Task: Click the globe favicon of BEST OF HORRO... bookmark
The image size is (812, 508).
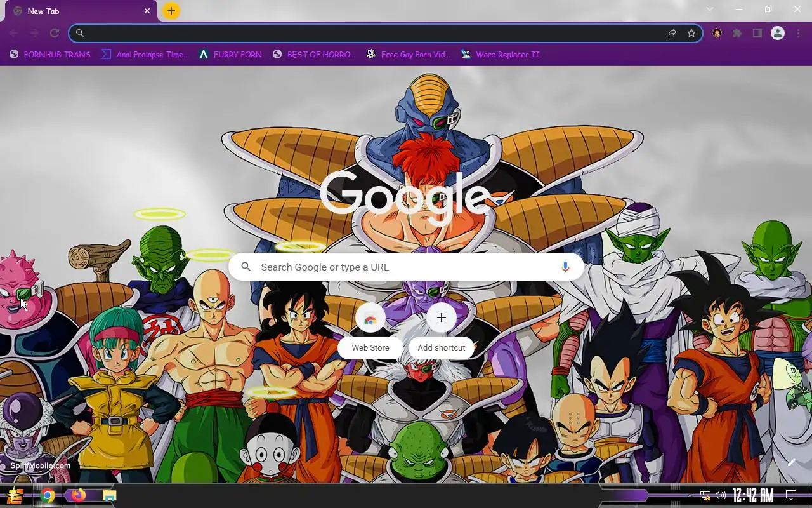Action: point(277,55)
